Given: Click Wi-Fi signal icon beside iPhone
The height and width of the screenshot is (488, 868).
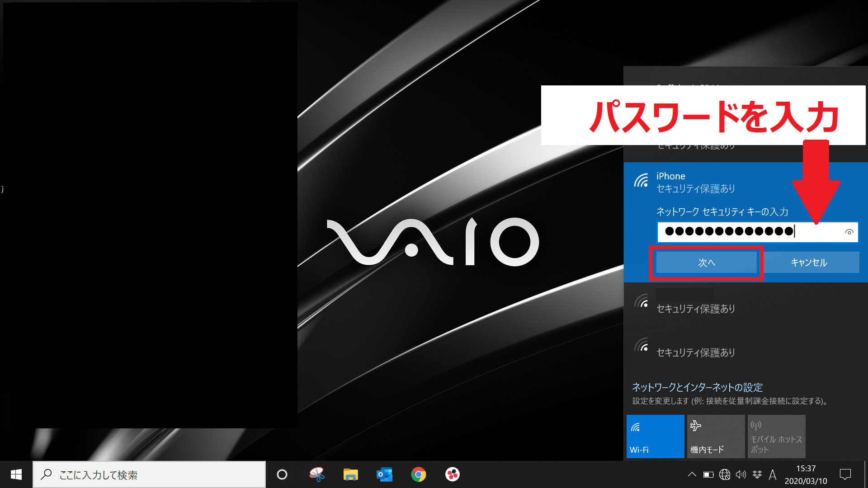Looking at the screenshot, I should click(x=641, y=180).
